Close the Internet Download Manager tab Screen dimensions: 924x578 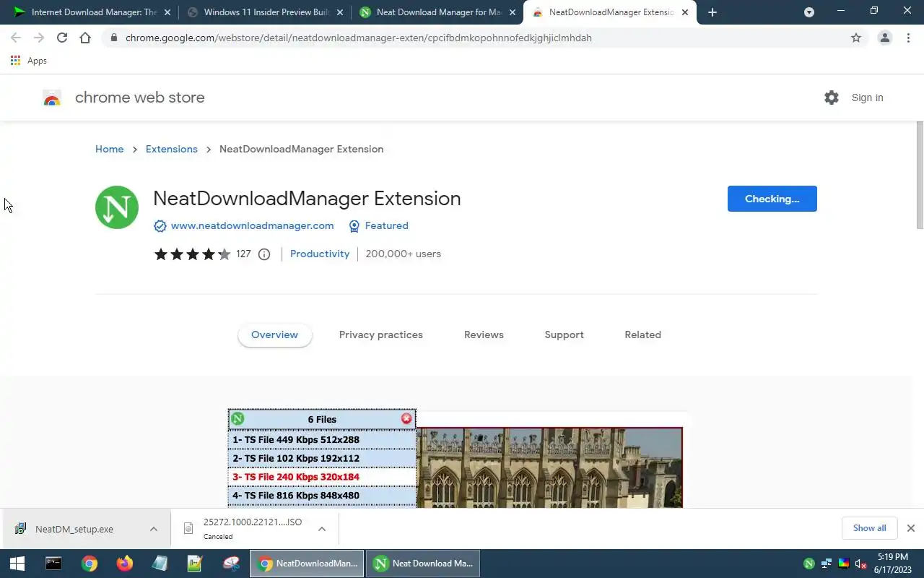(x=167, y=12)
